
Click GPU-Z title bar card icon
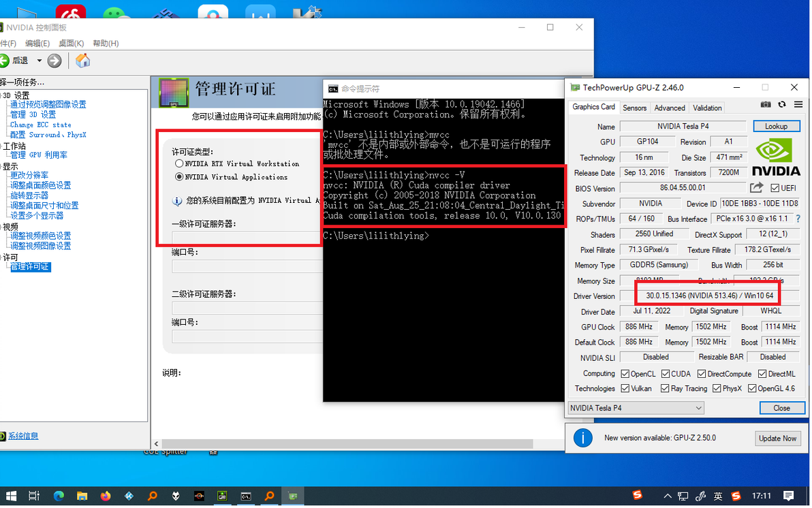click(x=575, y=88)
